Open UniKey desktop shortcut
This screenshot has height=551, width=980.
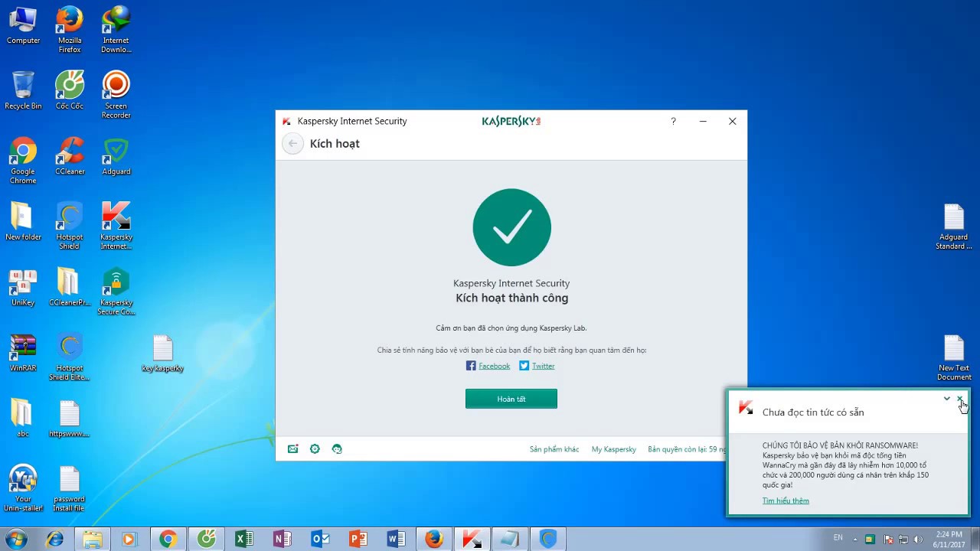[23, 288]
